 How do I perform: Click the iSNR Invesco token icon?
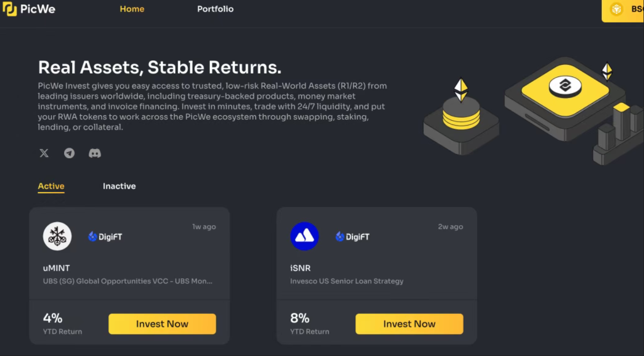click(304, 236)
